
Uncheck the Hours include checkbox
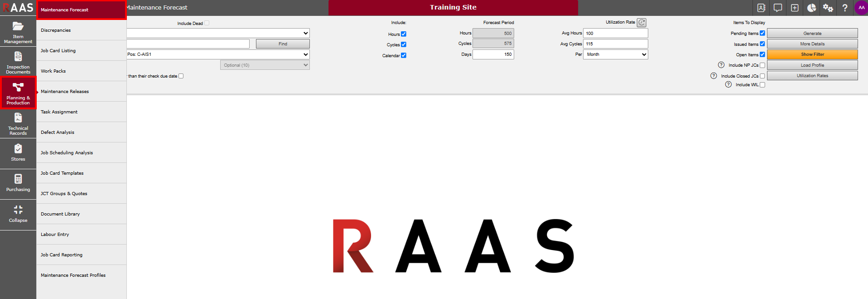click(404, 34)
